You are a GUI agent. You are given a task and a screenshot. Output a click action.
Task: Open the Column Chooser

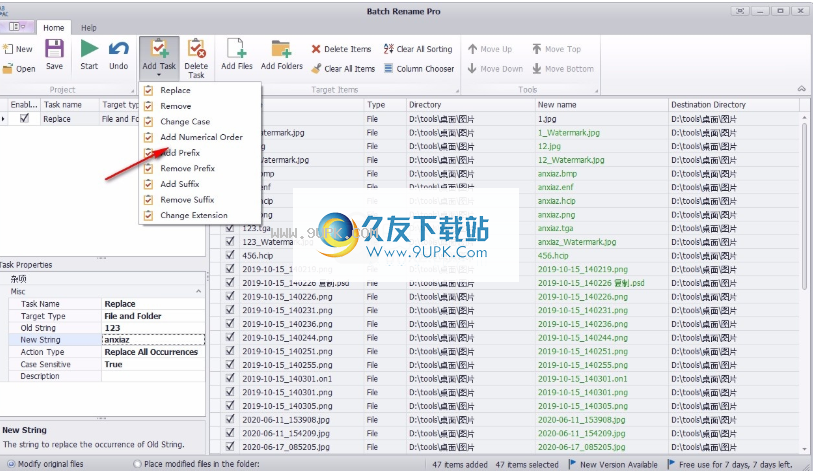tap(419, 68)
